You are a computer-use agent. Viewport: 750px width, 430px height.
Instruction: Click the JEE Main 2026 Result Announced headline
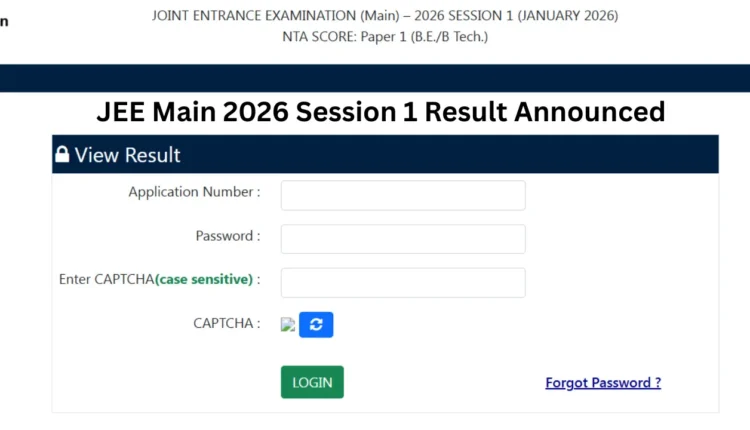click(380, 111)
